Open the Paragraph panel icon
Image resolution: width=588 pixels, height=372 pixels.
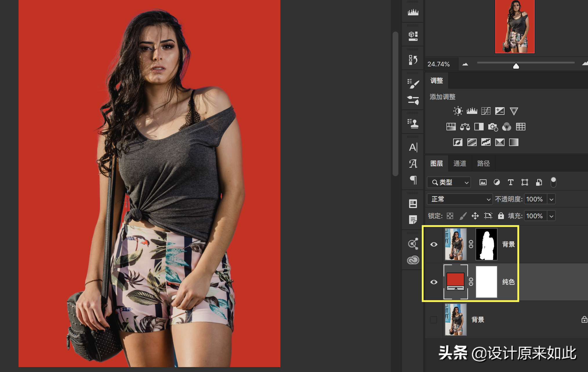click(413, 180)
